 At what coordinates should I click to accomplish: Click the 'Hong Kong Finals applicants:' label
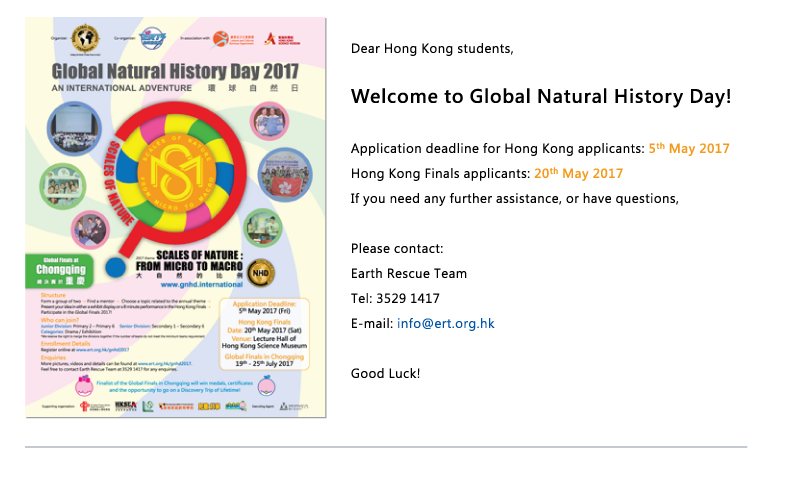tap(440, 174)
